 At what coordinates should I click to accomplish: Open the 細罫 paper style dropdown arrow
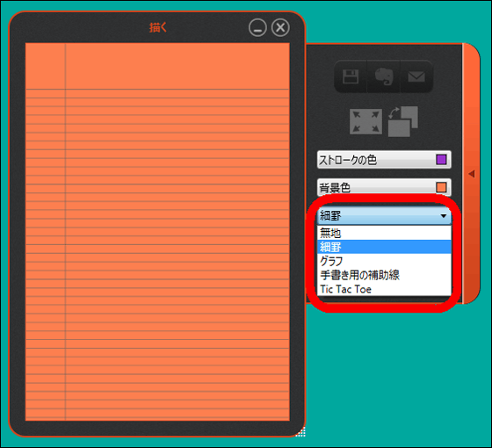(x=444, y=216)
